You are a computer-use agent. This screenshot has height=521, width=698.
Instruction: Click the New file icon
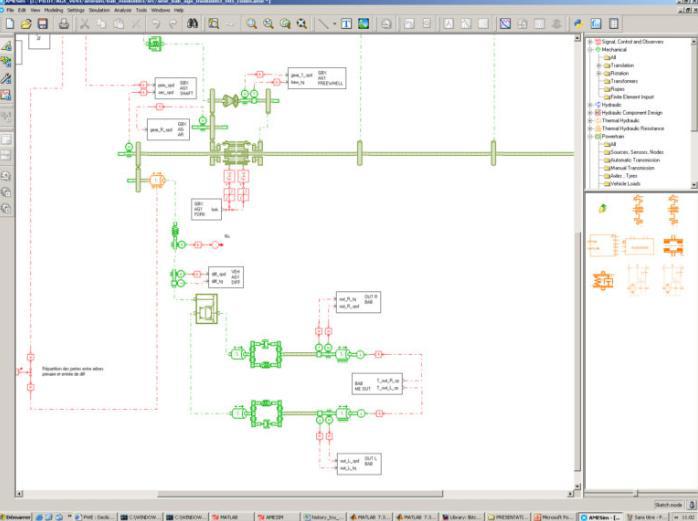point(10,24)
